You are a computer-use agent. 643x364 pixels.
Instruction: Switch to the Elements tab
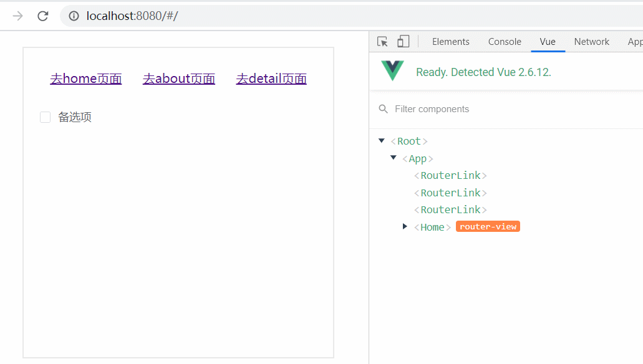pyautogui.click(x=450, y=41)
